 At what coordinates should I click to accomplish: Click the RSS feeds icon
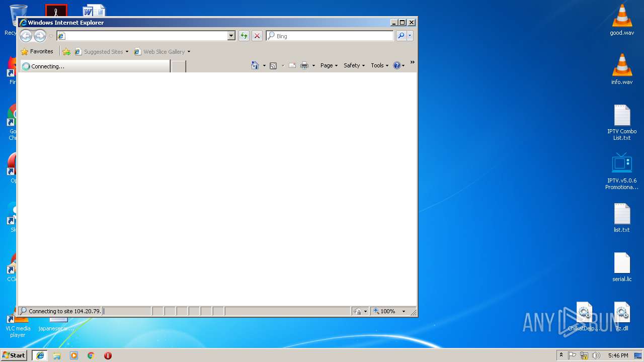(x=273, y=65)
